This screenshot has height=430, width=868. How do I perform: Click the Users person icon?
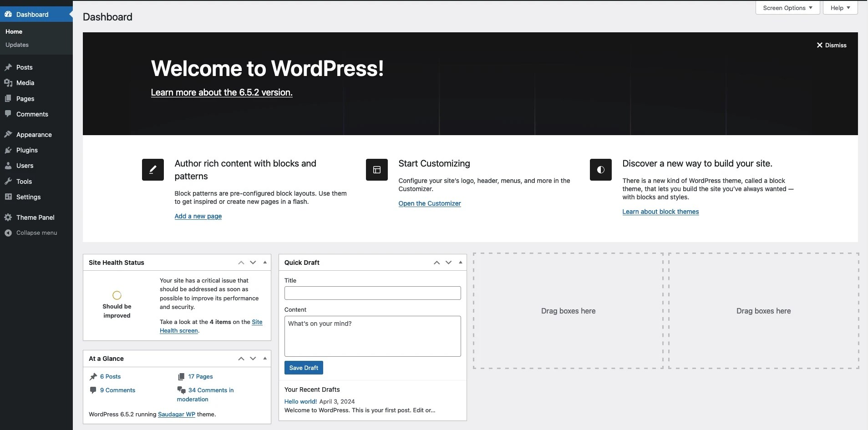(8, 166)
